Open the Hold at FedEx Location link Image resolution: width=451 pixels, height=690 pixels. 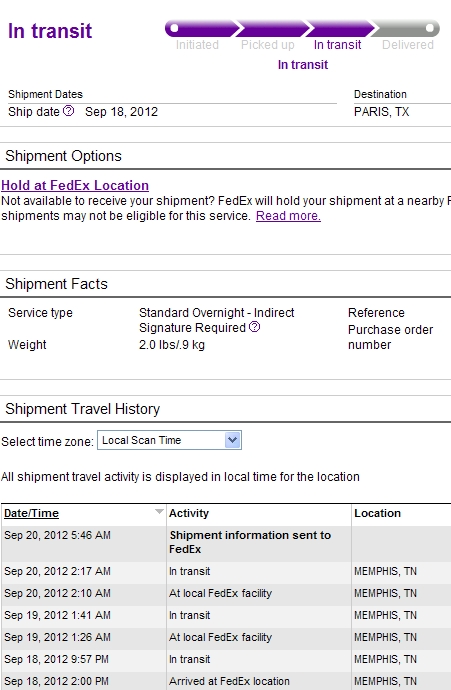click(75, 185)
